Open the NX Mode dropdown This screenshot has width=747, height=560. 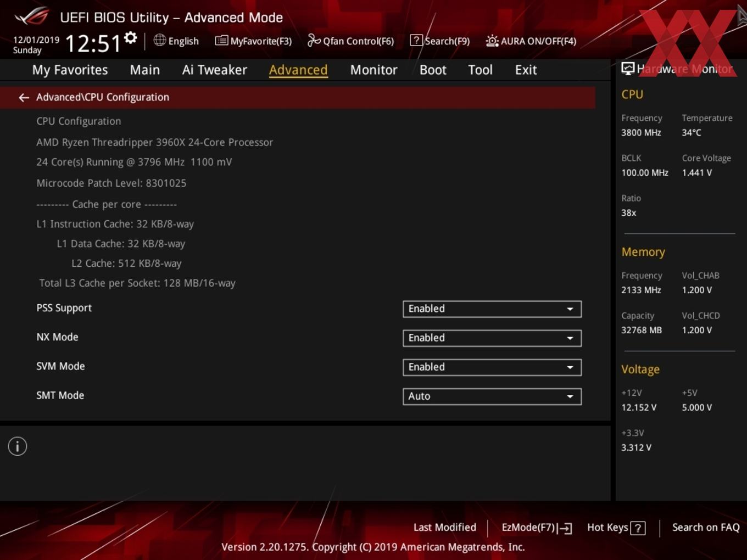(492, 338)
